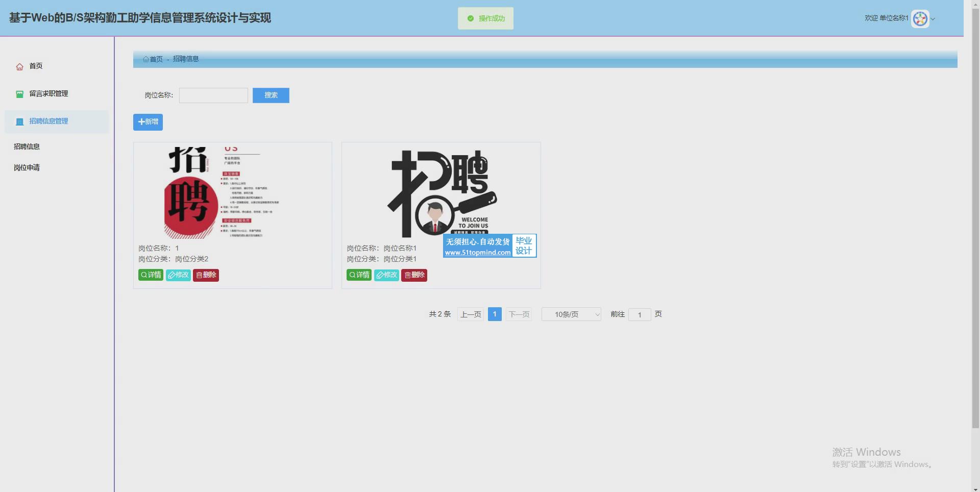Viewport: 980px width, 492px height.
Task: Click the 新增 button
Action: [148, 122]
